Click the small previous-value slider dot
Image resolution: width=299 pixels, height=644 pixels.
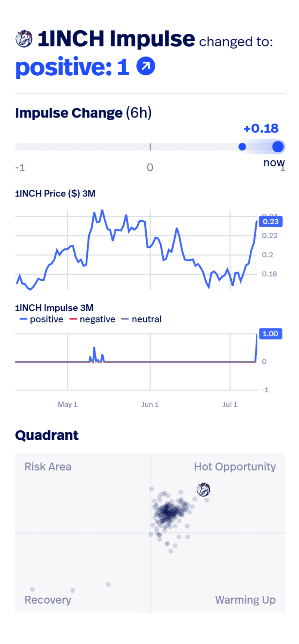pyautogui.click(x=242, y=147)
